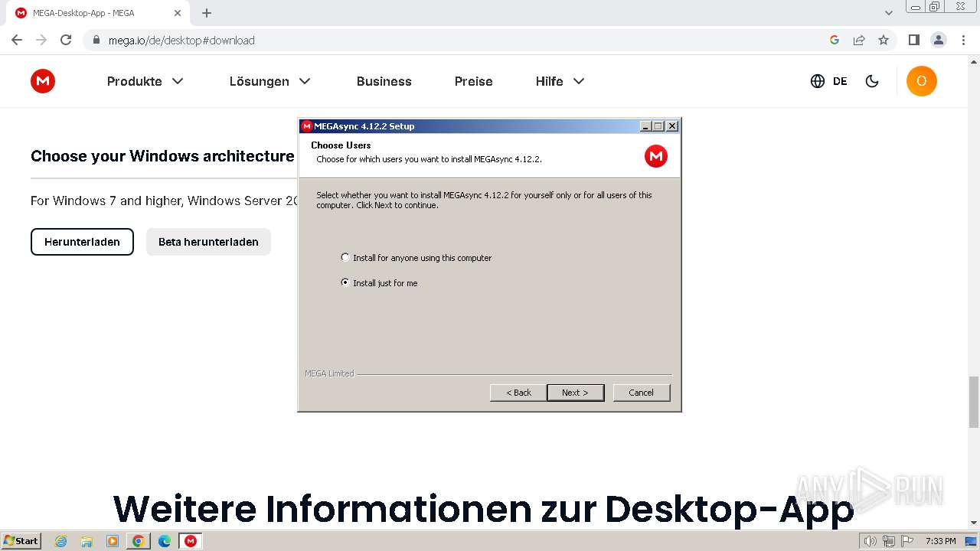Open the Chrome three-dot menu
This screenshot has width=980, height=551.
(x=963, y=40)
